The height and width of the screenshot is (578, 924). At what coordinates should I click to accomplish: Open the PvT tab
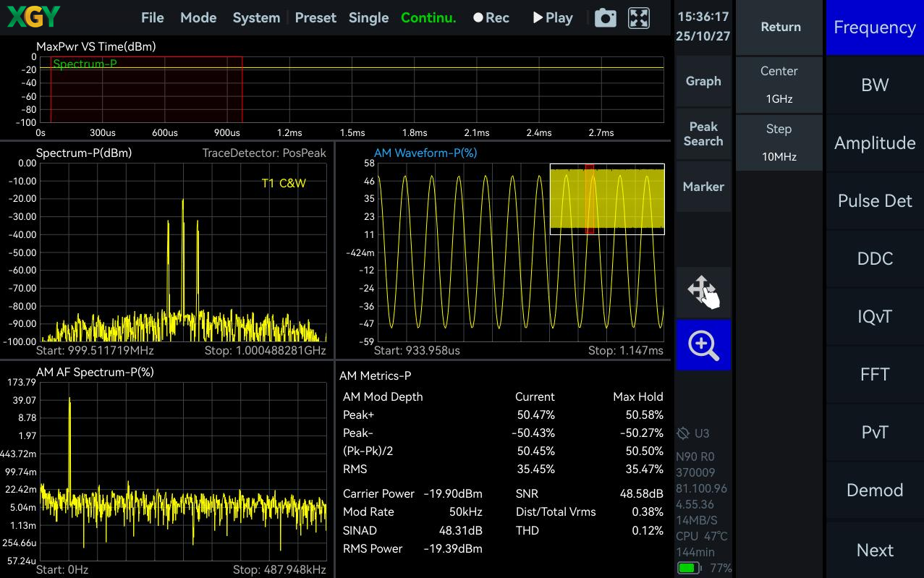click(x=875, y=433)
